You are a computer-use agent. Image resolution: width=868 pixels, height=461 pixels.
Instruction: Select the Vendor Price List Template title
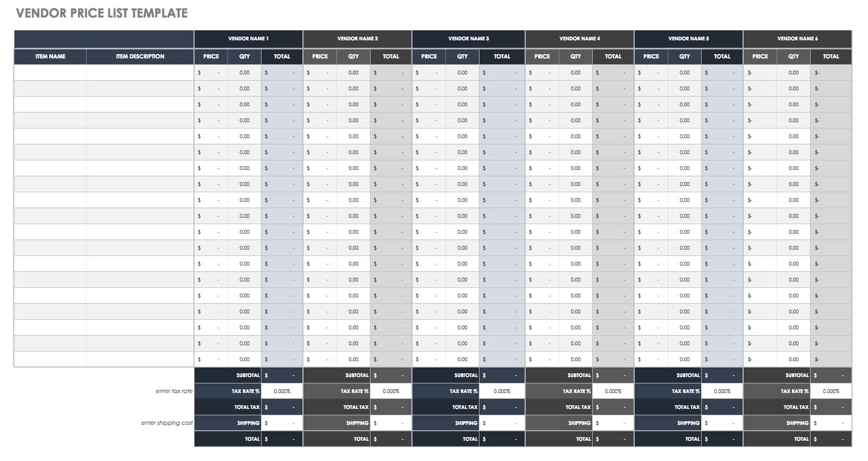coord(102,13)
